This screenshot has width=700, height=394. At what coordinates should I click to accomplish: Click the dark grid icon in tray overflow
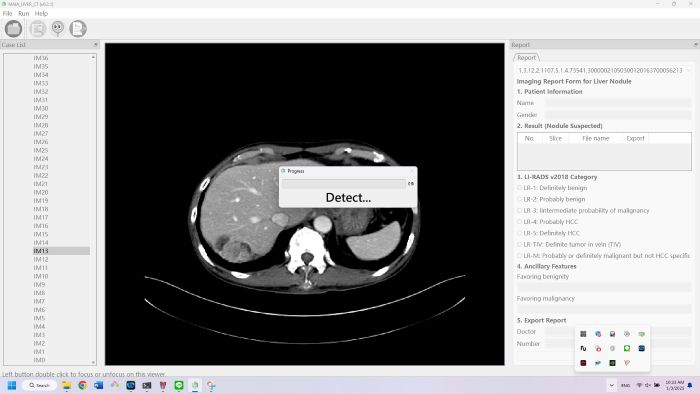coord(583,334)
